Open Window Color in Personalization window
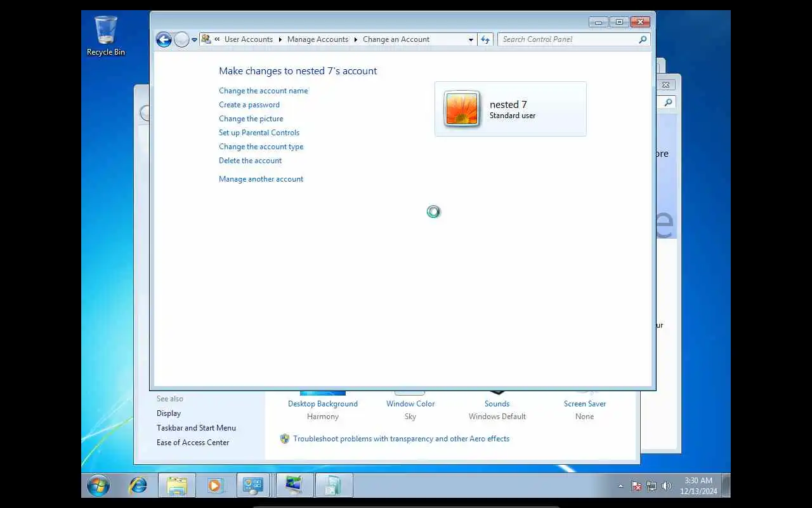 (x=410, y=404)
